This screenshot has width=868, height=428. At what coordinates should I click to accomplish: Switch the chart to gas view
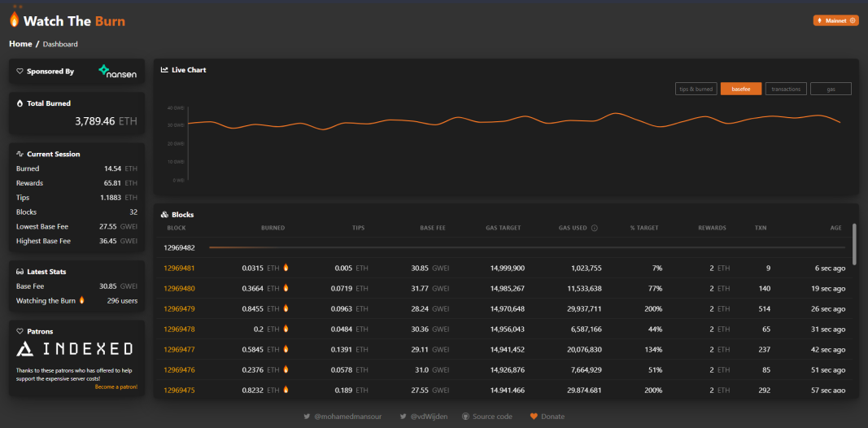tap(831, 89)
